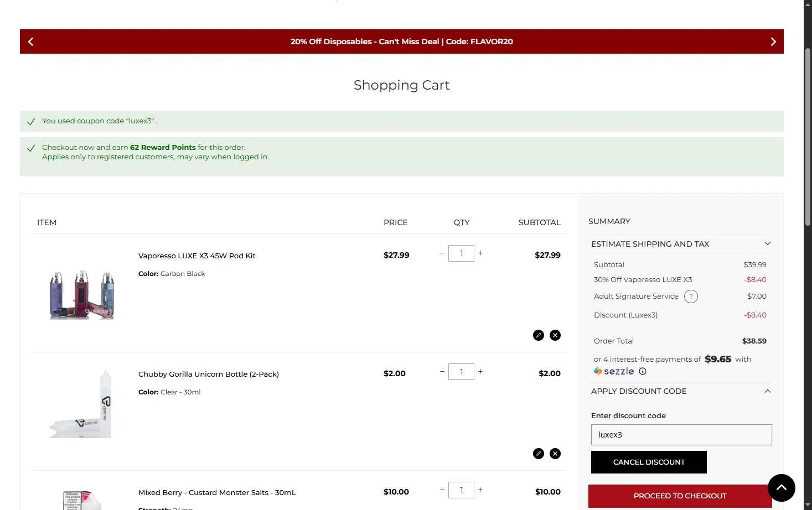This screenshot has height=510, width=812.
Task: Increase quantity of Vaporesso LUXE X3
Action: click(x=480, y=253)
